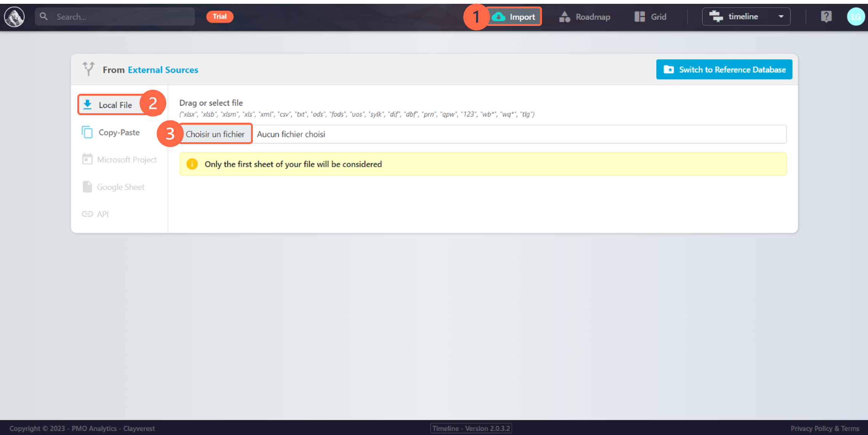Click the folder icon in Switch button
This screenshot has height=435, width=868.
[x=668, y=69]
